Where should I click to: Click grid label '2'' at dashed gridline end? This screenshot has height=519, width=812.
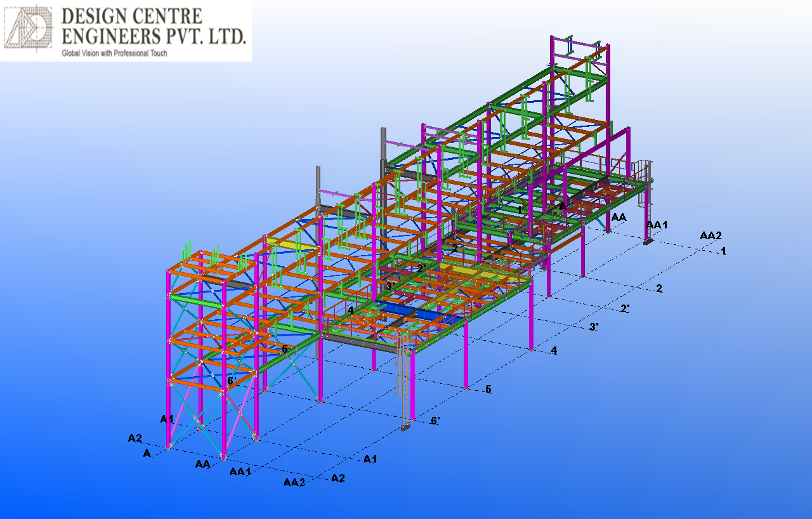click(625, 308)
